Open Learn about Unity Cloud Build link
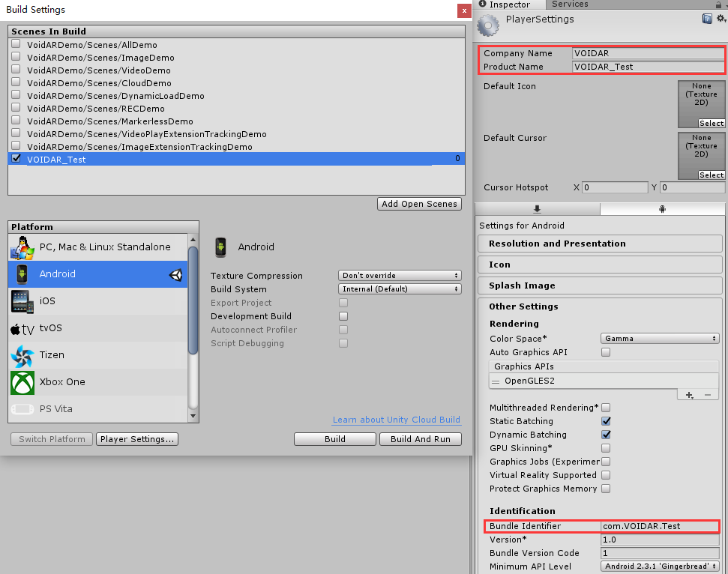728x574 pixels. [x=396, y=420]
